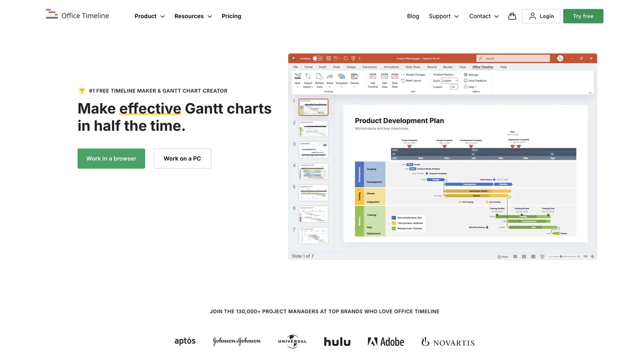Switch to the Slide Show tab
The height and width of the screenshot is (362, 644).
click(413, 67)
